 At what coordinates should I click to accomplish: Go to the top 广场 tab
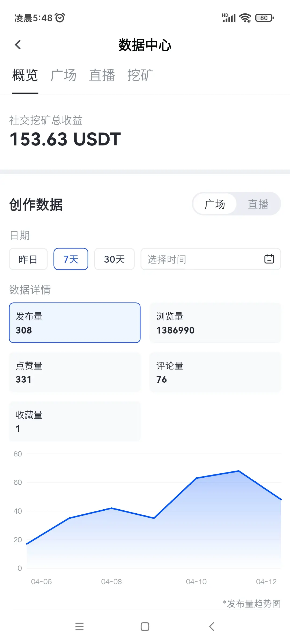(x=64, y=75)
